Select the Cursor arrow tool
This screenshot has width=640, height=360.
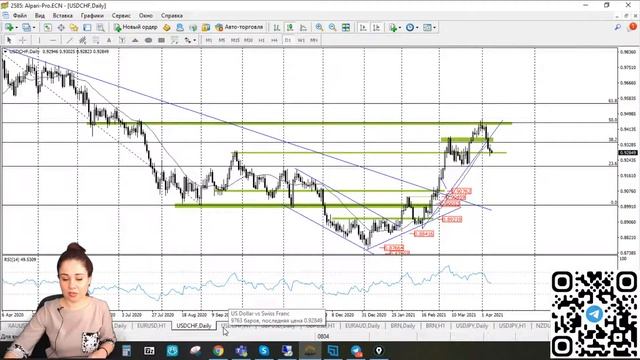9,40
